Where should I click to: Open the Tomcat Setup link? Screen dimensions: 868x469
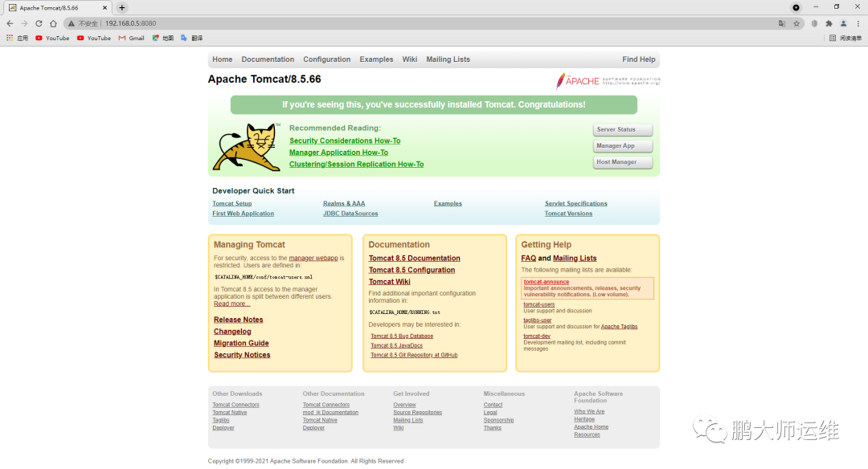tap(232, 203)
